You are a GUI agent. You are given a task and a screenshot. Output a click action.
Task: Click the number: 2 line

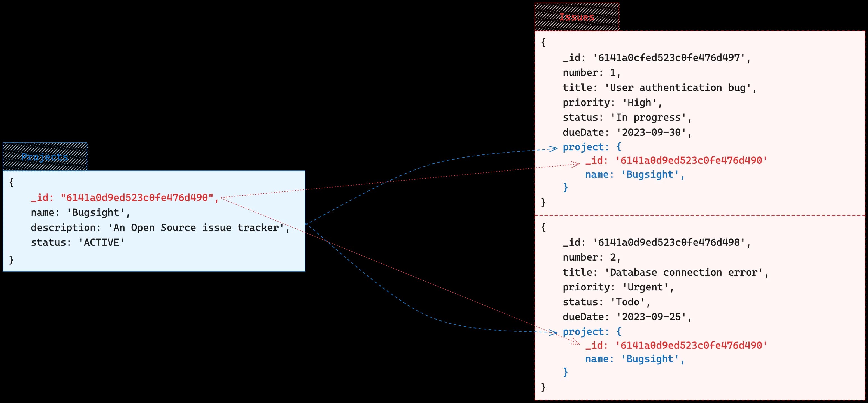592,257
